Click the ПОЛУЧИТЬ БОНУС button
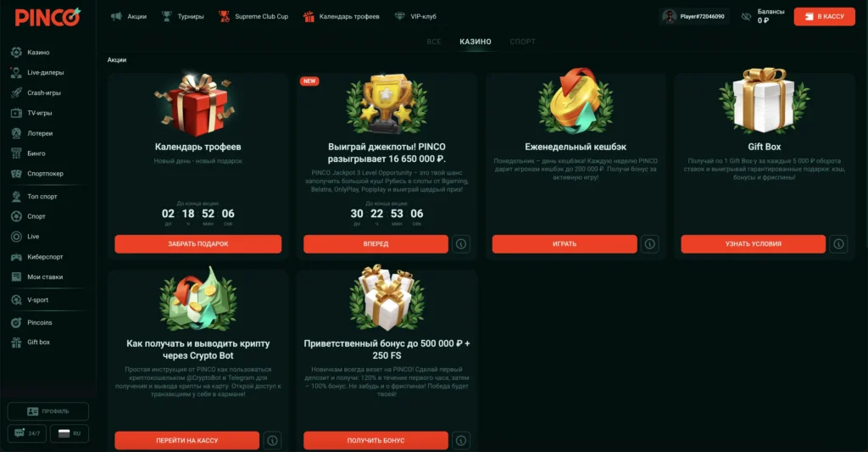This screenshot has height=452, width=868. pos(376,440)
